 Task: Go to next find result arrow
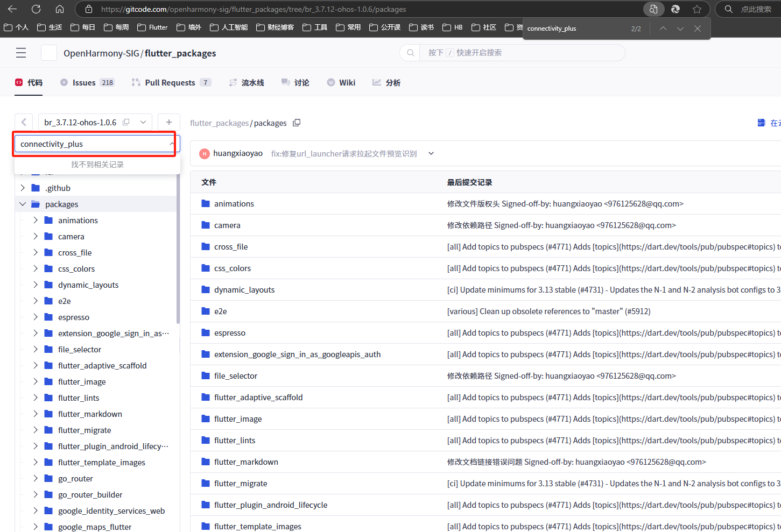[680, 29]
